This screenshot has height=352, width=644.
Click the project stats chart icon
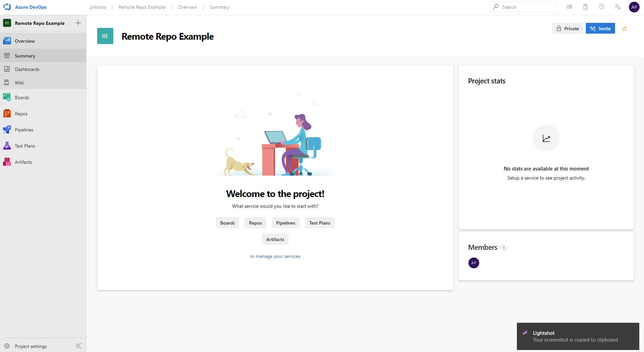pyautogui.click(x=546, y=138)
